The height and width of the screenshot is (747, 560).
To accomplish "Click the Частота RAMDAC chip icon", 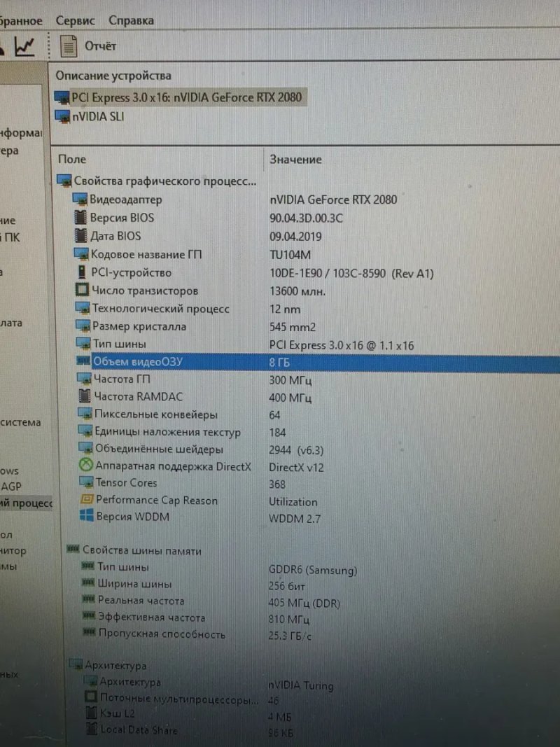I will (x=85, y=396).
